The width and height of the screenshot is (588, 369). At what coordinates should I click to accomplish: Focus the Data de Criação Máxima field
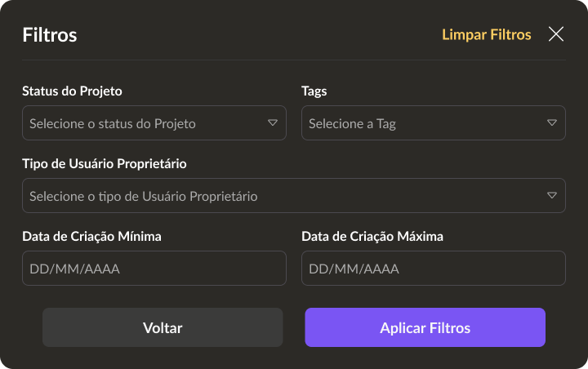pyautogui.click(x=434, y=269)
